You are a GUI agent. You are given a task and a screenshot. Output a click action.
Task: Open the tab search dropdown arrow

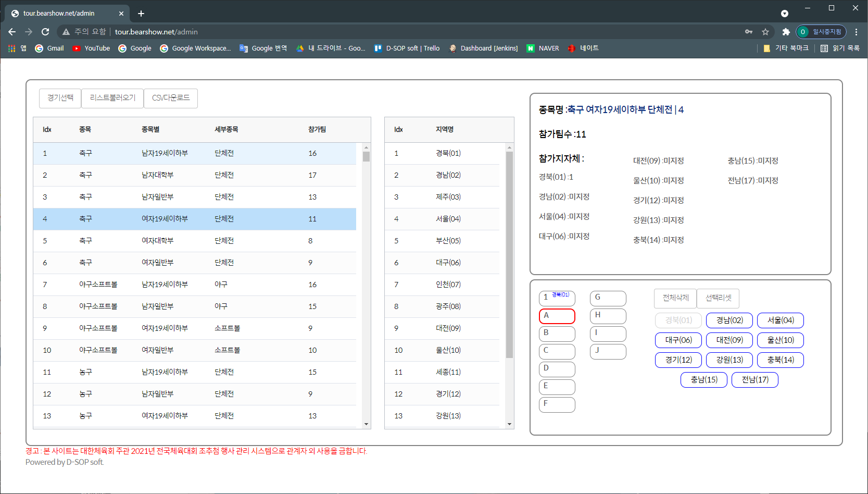click(785, 14)
